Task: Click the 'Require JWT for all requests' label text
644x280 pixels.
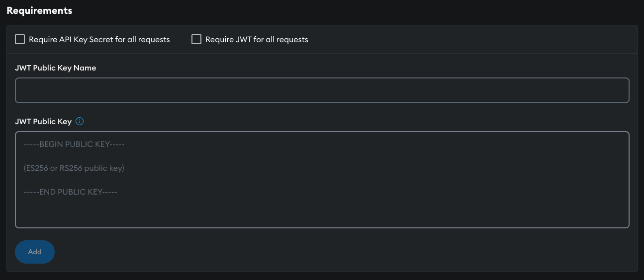Action: (x=257, y=40)
